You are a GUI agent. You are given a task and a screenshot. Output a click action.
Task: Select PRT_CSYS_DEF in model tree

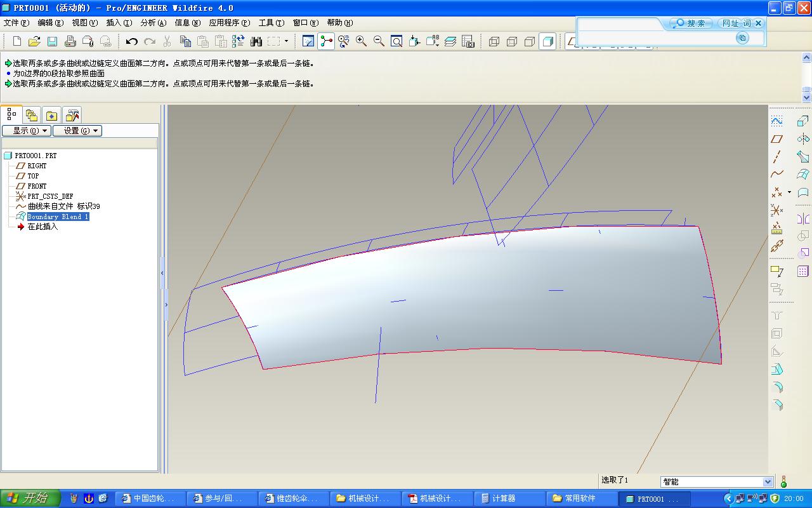pyautogui.click(x=50, y=196)
